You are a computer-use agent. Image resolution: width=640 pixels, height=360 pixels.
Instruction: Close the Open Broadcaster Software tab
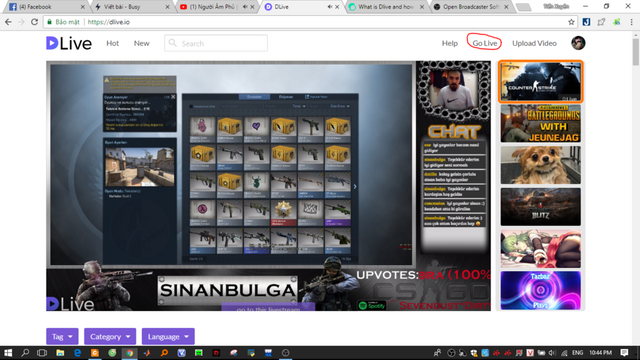(506, 7)
